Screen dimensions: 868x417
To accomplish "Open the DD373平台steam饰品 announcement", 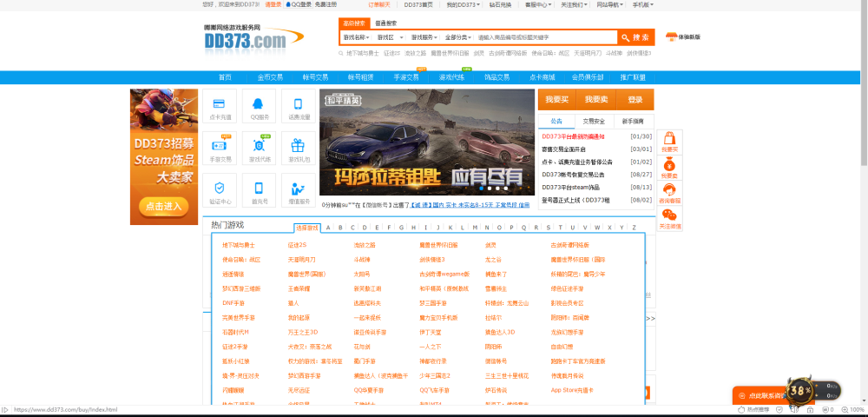I will [x=571, y=187].
